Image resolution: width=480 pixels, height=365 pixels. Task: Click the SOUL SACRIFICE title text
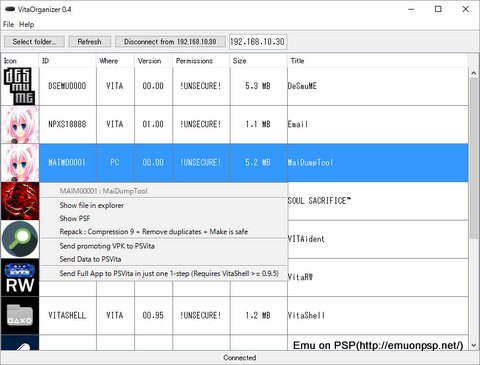click(x=319, y=201)
